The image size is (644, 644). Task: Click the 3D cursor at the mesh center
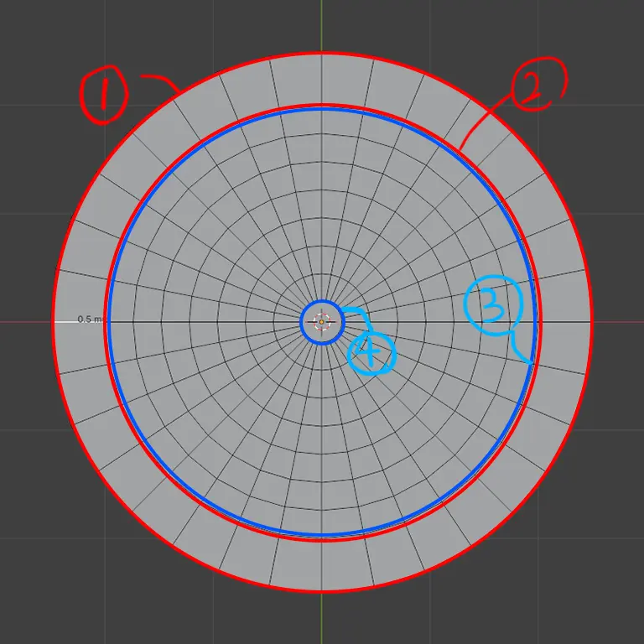[322, 321]
